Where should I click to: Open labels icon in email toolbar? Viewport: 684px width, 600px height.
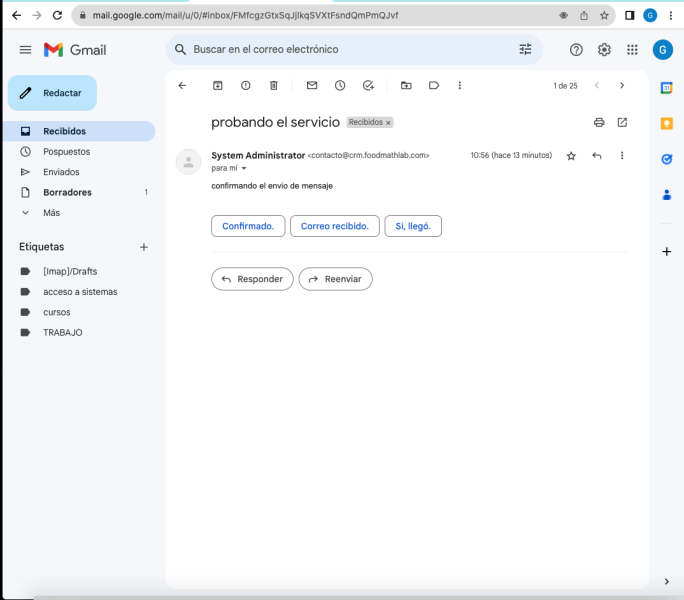[x=434, y=86]
